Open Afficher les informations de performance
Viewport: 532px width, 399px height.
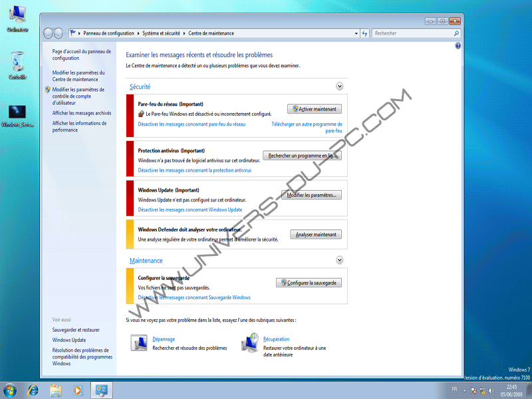point(79,126)
